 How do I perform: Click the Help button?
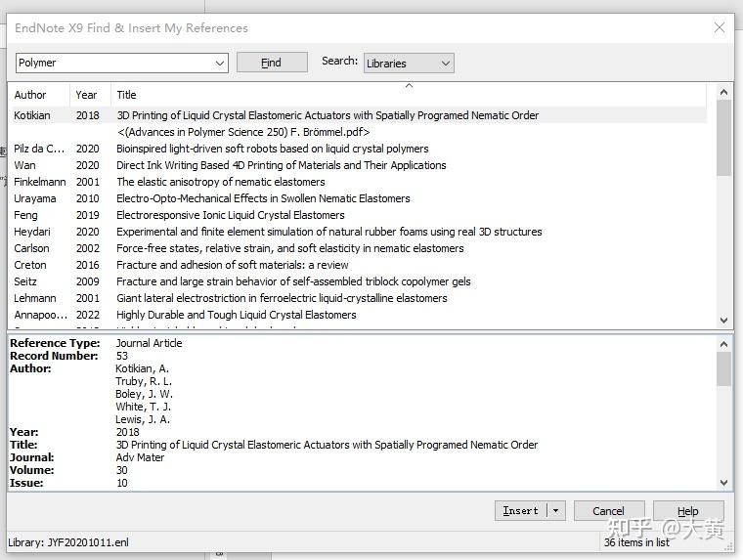point(688,511)
